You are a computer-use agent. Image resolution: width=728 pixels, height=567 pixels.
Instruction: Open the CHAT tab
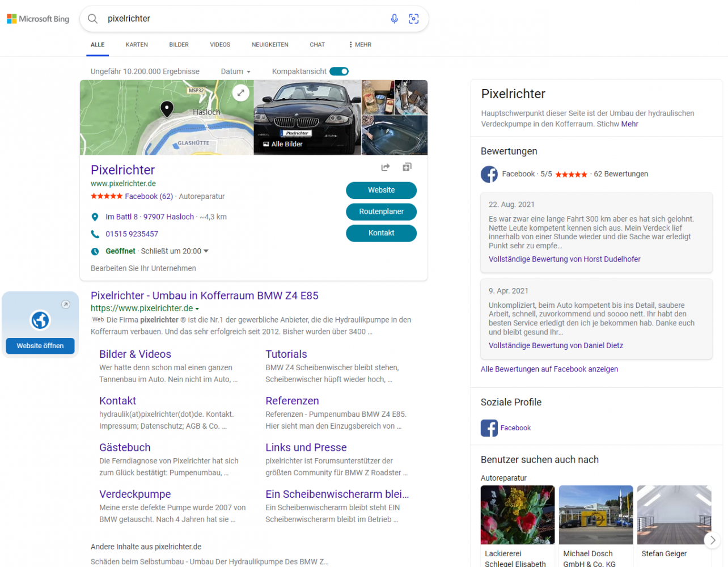(x=317, y=45)
